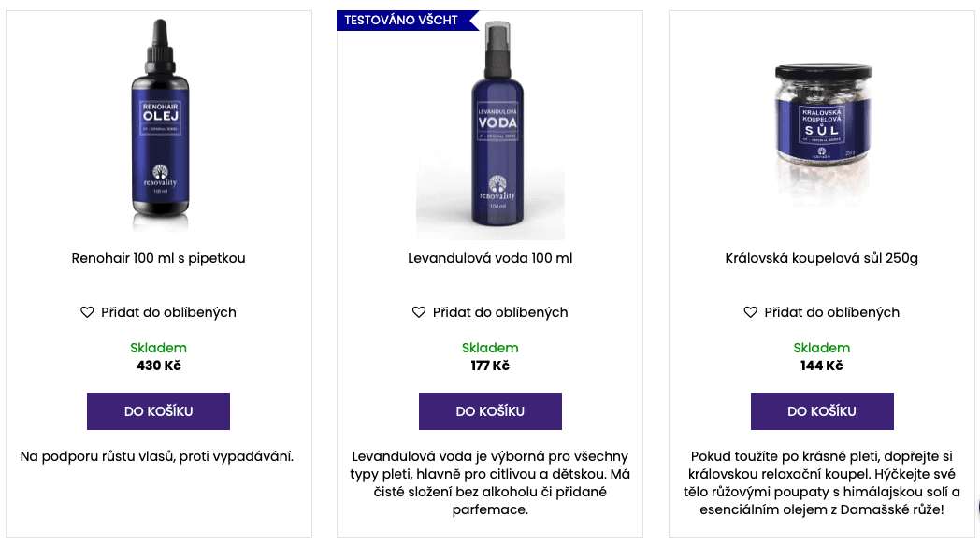The image size is (980, 545).
Task: Click the heart icon for Renohair 100 ml
Action: (87, 312)
